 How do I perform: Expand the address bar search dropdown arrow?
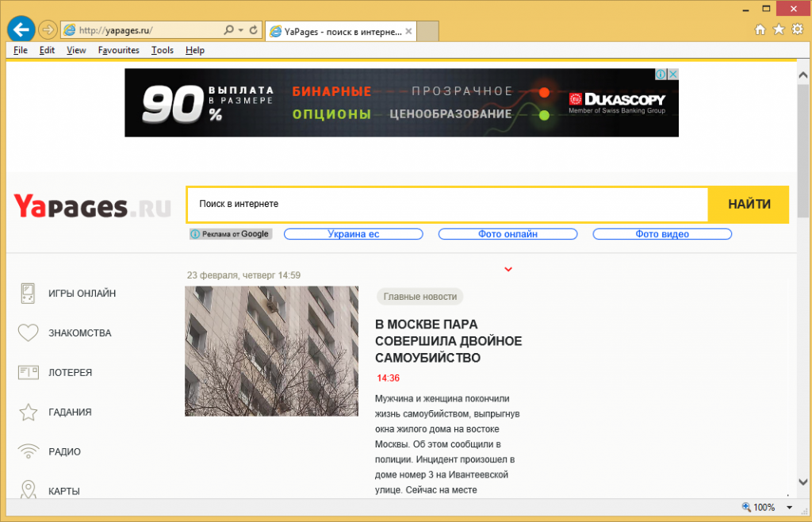(240, 30)
